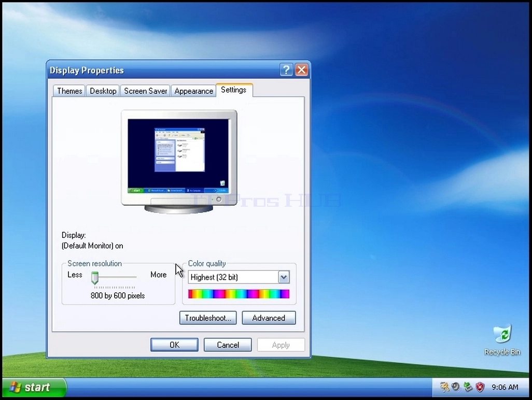Open Advanced display settings
Screen dimensions: 532x400
pyautogui.click(x=269, y=318)
